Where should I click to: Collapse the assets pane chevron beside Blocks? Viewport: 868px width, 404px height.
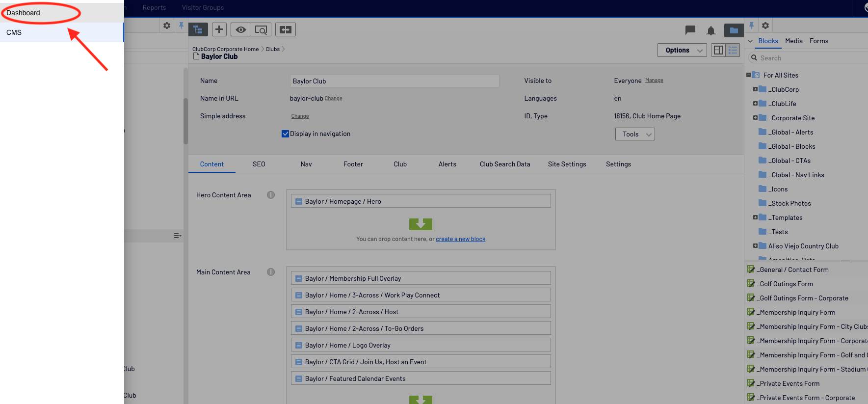point(750,41)
